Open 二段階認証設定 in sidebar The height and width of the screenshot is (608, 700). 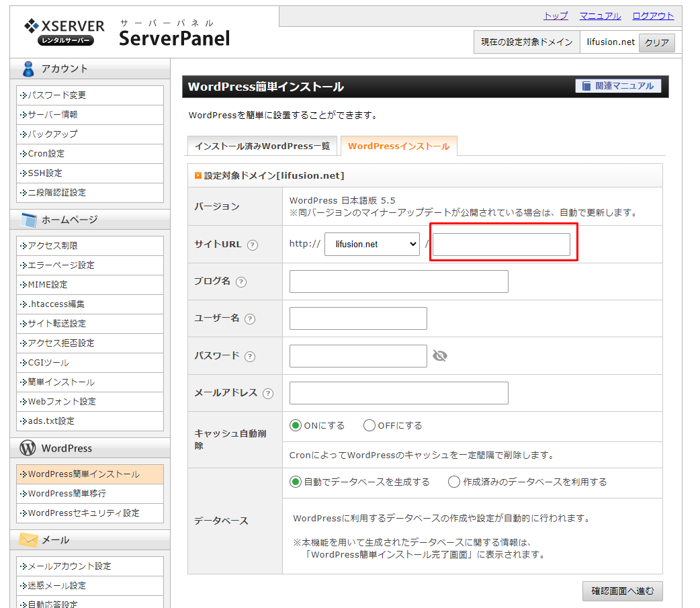tap(90, 193)
